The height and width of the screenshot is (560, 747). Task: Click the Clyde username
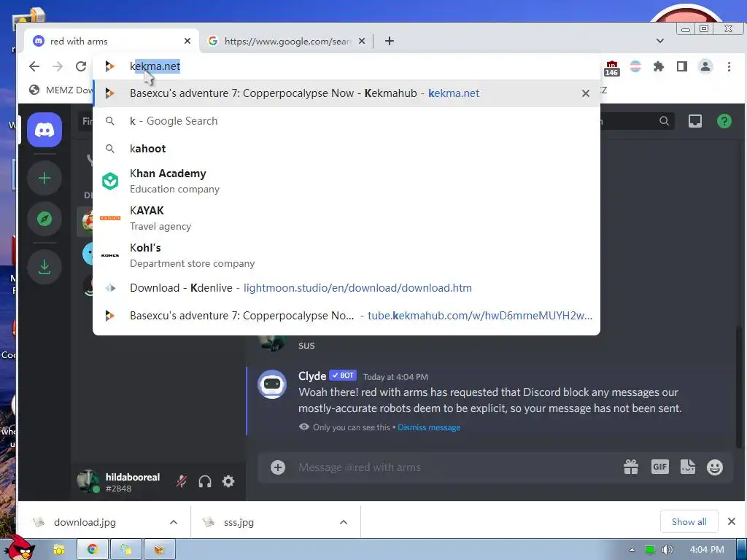312,376
